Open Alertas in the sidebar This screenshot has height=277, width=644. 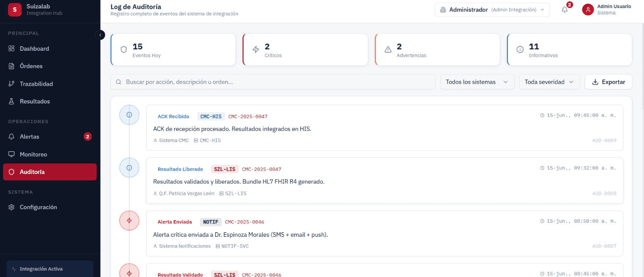pyautogui.click(x=50, y=137)
